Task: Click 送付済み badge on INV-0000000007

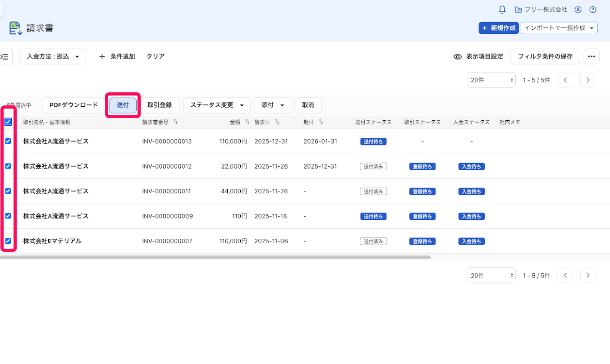Action: tap(373, 241)
